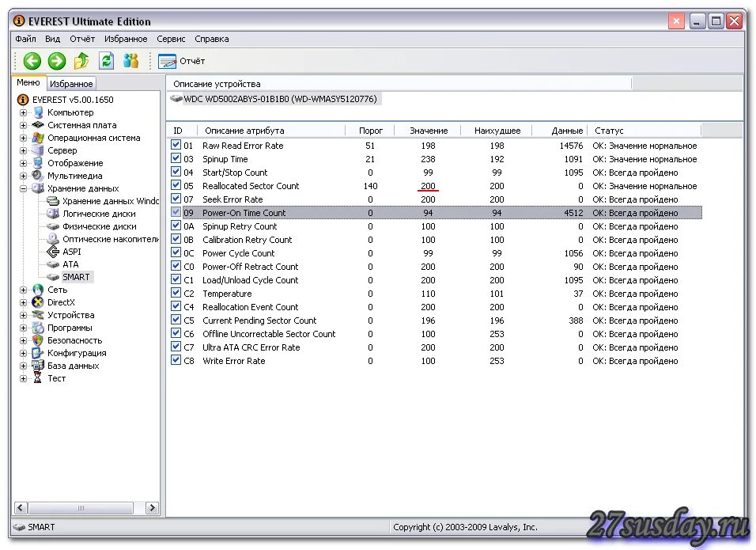
Task: Select the DirectX tree icon
Action: 38,302
